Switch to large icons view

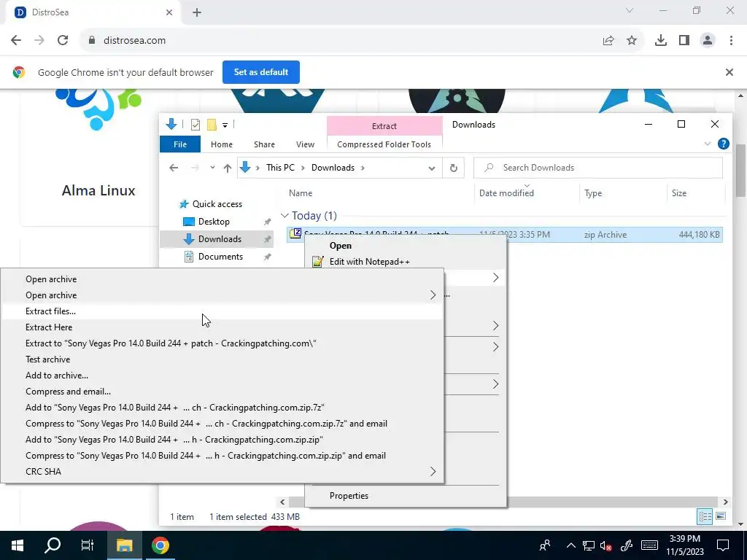click(721, 517)
